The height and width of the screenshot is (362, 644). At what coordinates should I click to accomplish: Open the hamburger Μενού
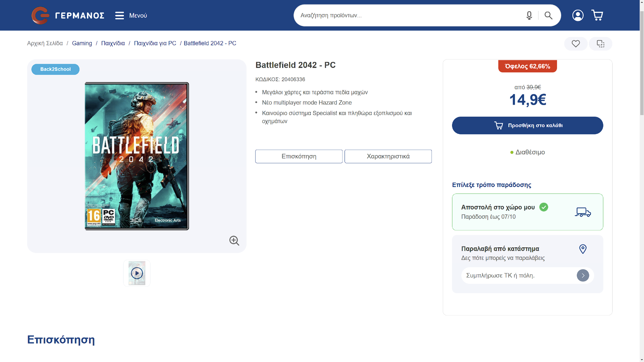(131, 15)
